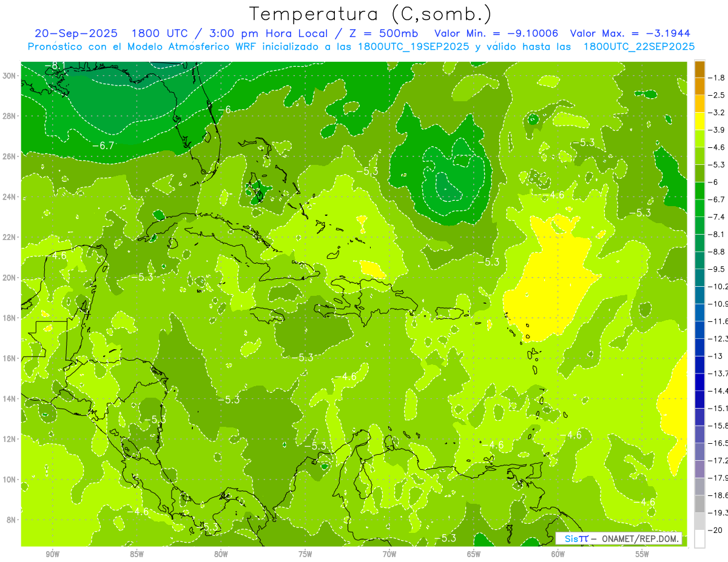Click the -13 value on the color scale
The image size is (728, 562).
click(715, 356)
